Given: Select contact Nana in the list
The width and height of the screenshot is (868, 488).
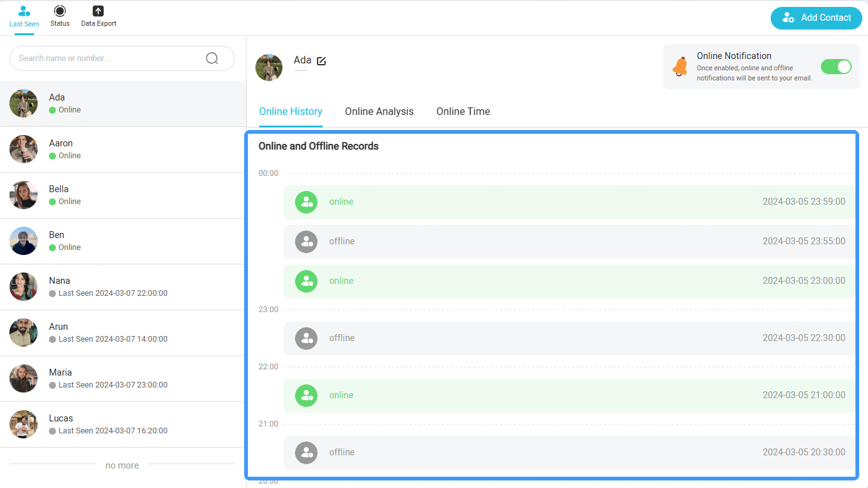Looking at the screenshot, I should (123, 287).
